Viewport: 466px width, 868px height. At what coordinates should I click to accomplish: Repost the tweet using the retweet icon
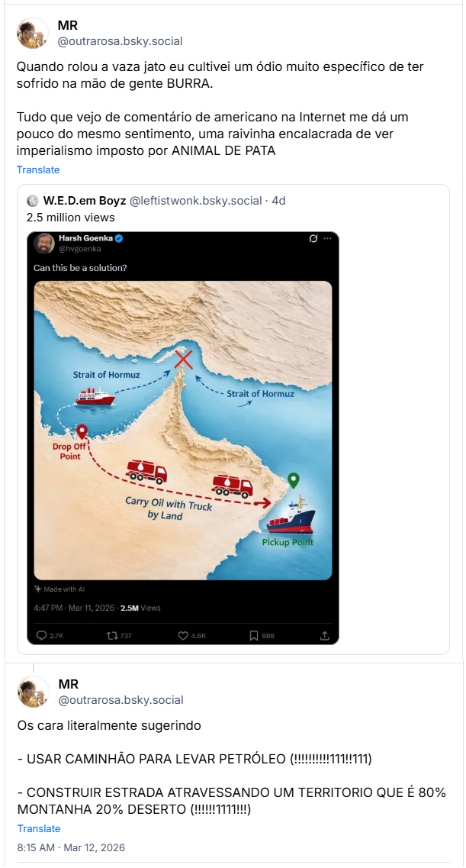tap(111, 634)
